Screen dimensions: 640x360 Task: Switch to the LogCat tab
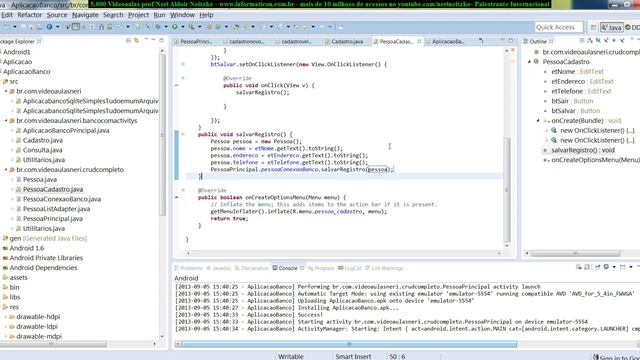tap(350, 268)
